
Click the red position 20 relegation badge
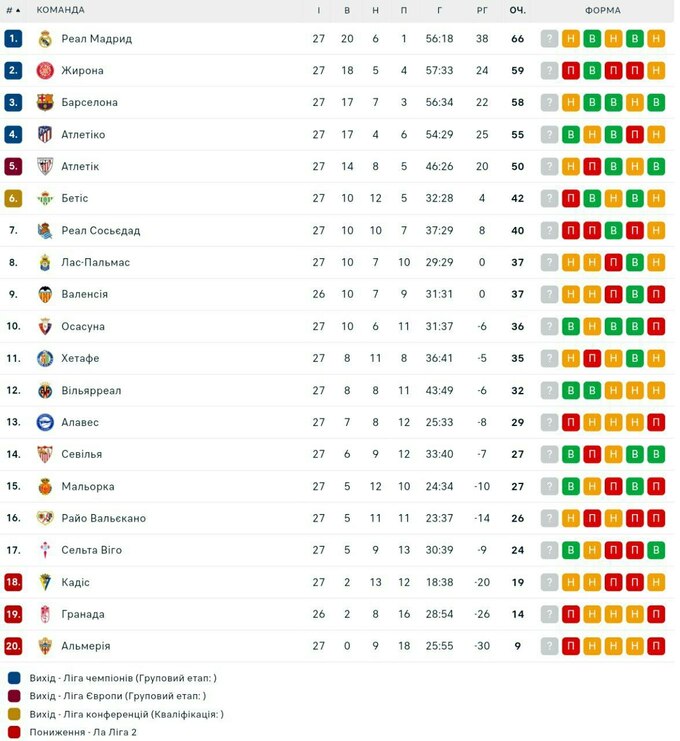(x=13, y=647)
